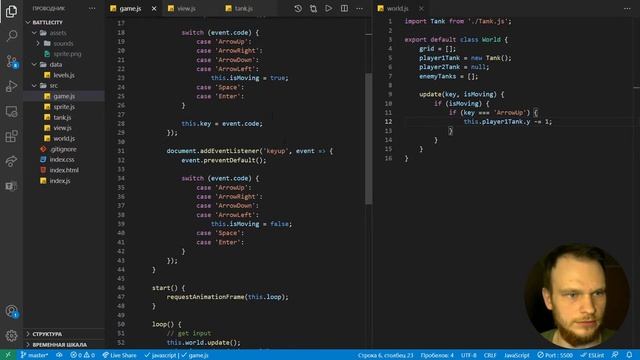Viewport: 640px width, 360px height.
Task: Open Explorer panel more actions menu
Action: point(92,8)
